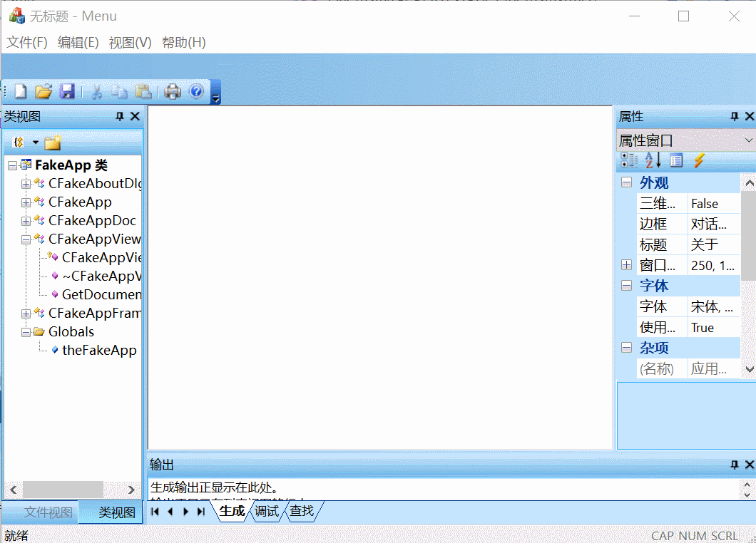Select theFakeApp global variable
Image resolution: width=756 pixels, height=543 pixels.
click(99, 351)
